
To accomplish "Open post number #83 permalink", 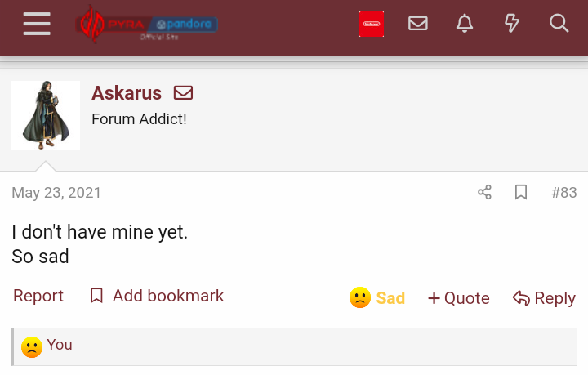I will tap(563, 193).
